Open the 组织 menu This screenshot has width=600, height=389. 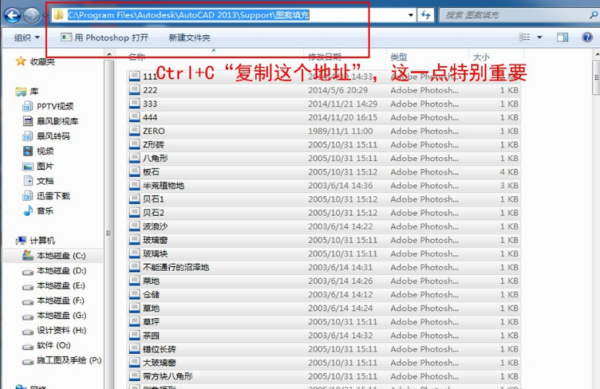(x=27, y=37)
